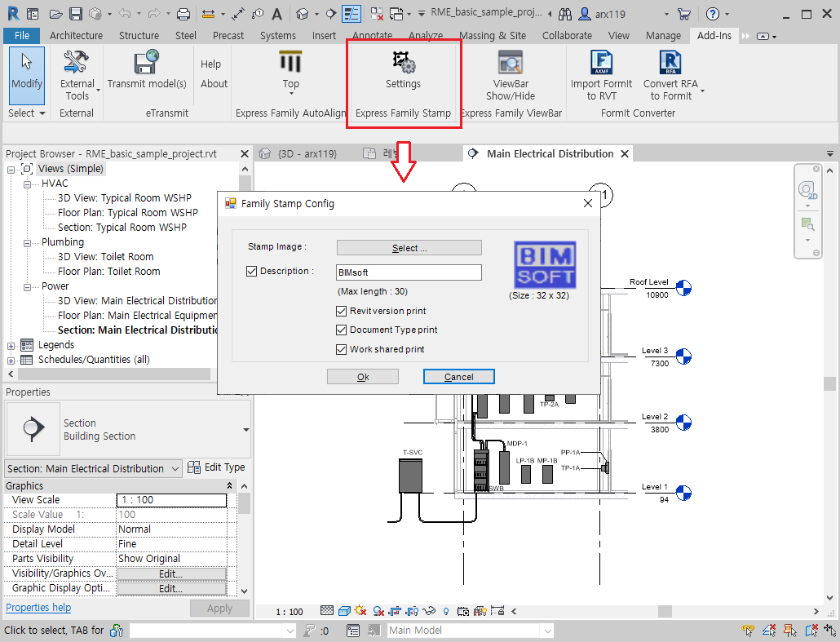Open the Collaborate ribbon tab

pos(567,35)
